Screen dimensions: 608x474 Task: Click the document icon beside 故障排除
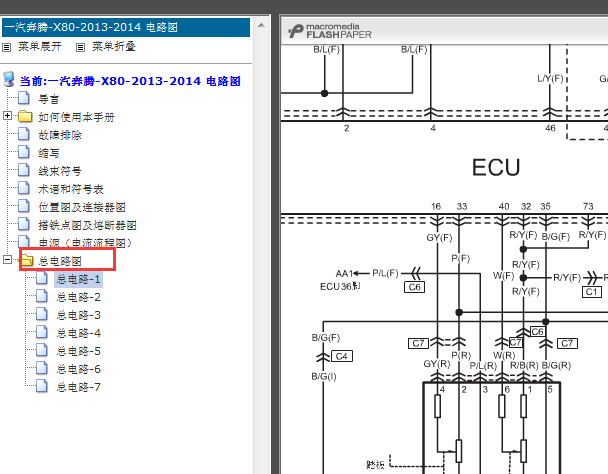point(24,134)
